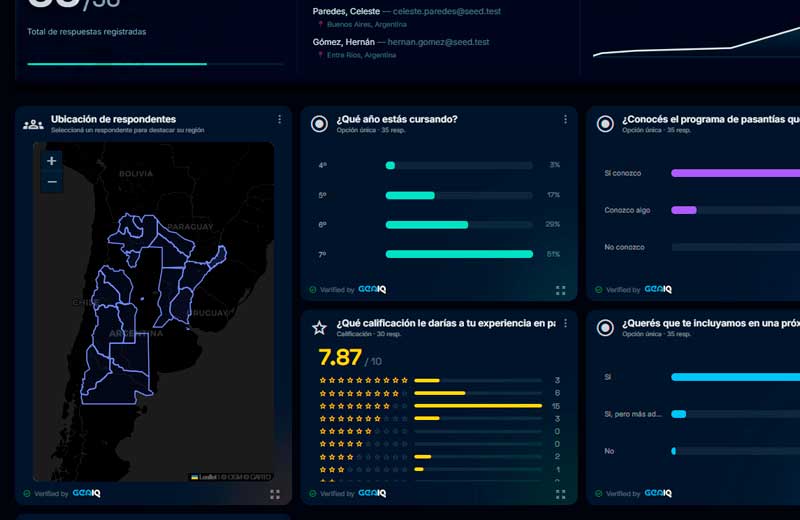Expand the Ubicación de respondentes card fullscreen
This screenshot has height=520, width=800.
point(274,494)
